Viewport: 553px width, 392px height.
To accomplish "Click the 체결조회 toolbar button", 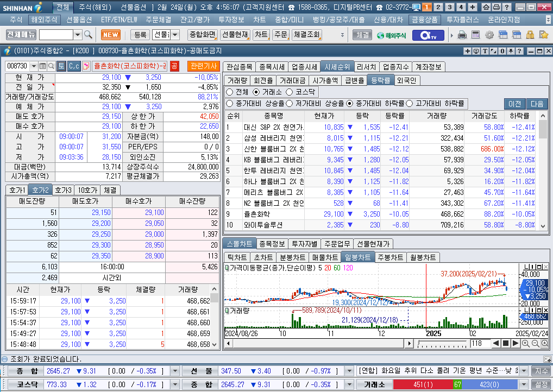I will 306,35.
